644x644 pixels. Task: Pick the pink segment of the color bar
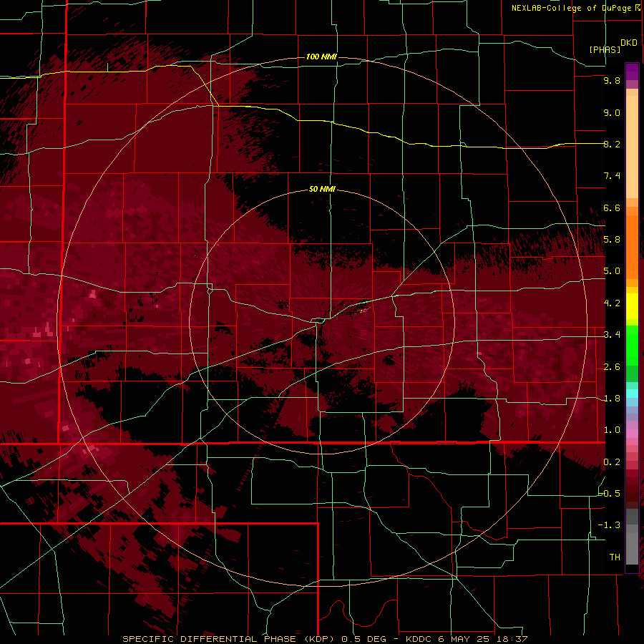click(632, 434)
